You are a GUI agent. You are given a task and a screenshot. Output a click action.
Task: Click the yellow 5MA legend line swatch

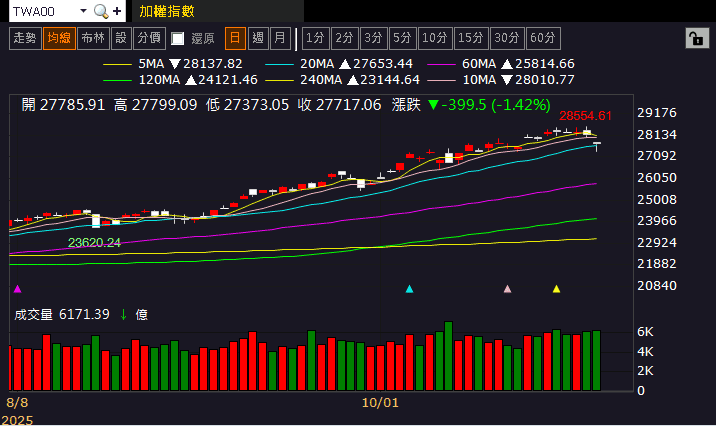tap(118, 63)
